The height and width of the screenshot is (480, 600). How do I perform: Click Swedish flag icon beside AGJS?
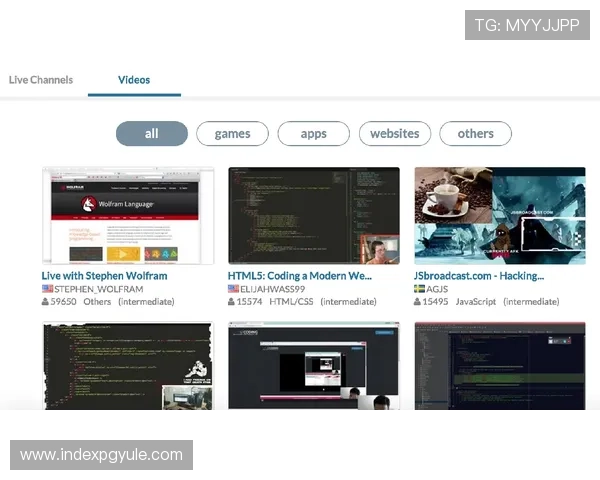(420, 289)
